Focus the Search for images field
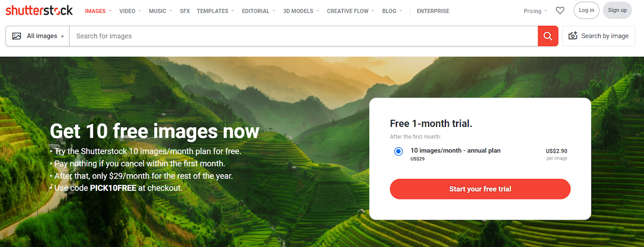 pyautogui.click(x=303, y=36)
